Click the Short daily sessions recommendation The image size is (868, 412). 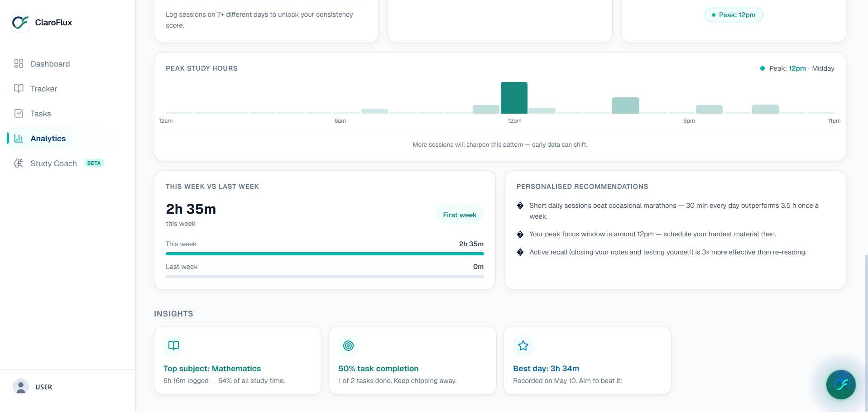tap(674, 211)
